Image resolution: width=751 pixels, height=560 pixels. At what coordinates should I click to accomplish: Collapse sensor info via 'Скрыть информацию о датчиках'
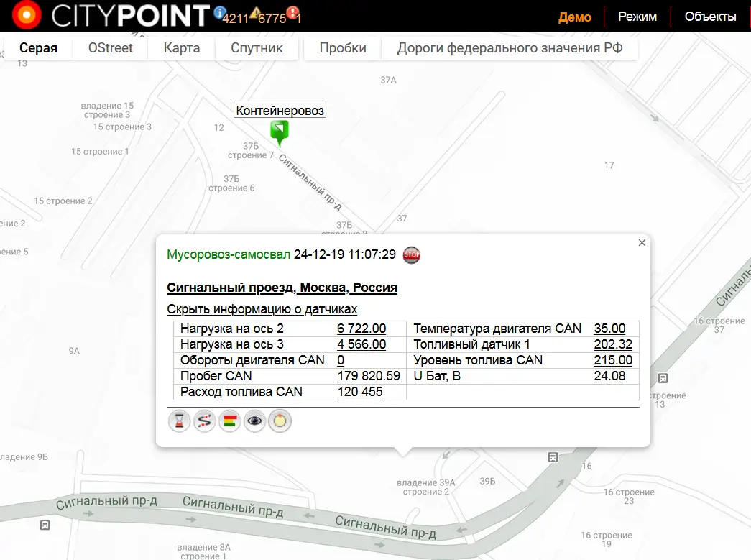[x=262, y=309]
